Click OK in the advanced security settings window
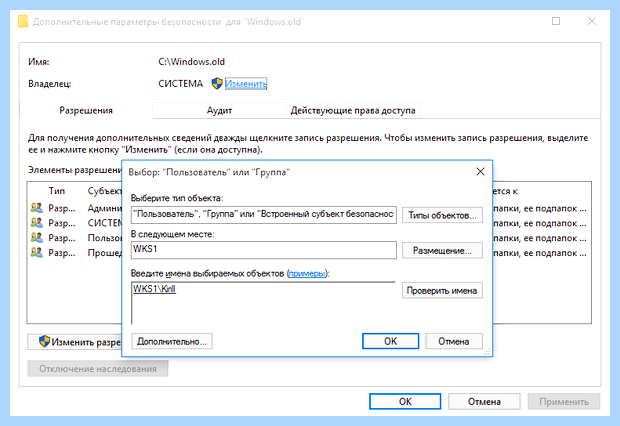 (405, 401)
